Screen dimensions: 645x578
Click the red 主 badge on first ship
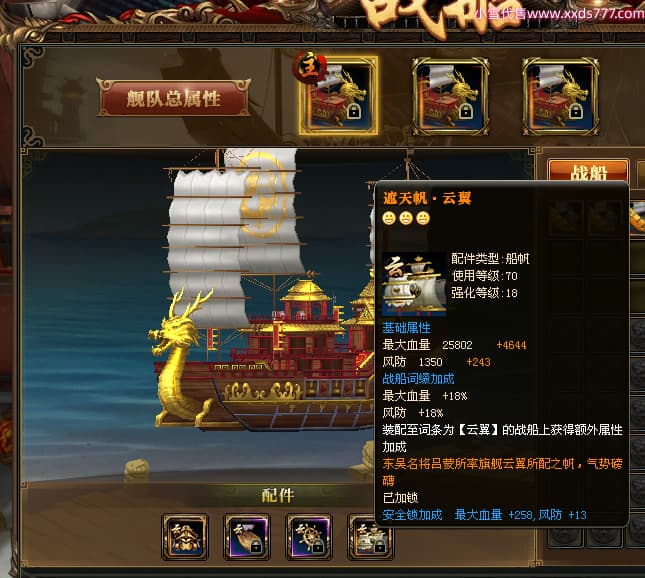coord(309,67)
